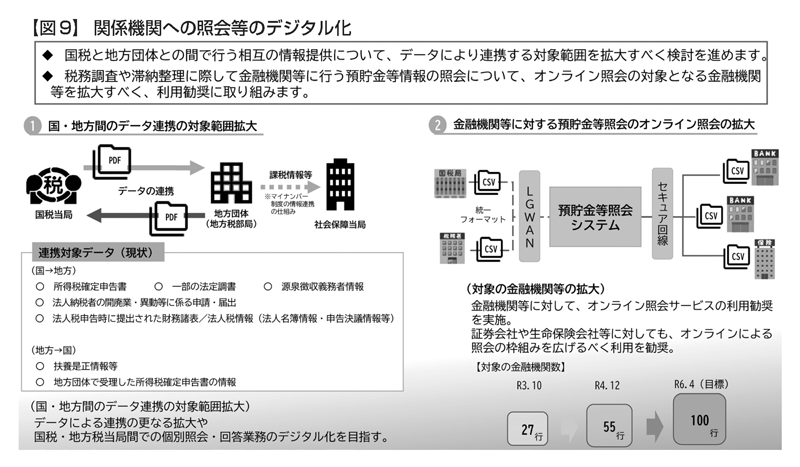Click the 一部の法定調書 item
This screenshot has height=467, width=800.
click(x=204, y=287)
